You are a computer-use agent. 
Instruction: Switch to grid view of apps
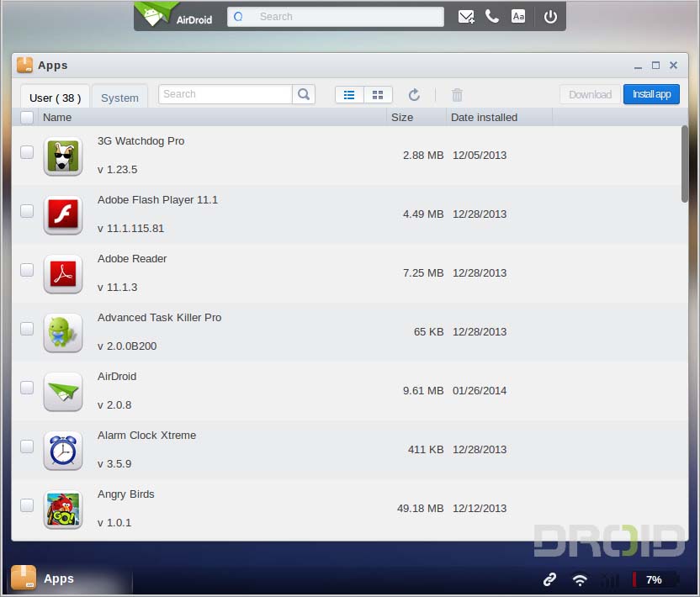click(378, 95)
